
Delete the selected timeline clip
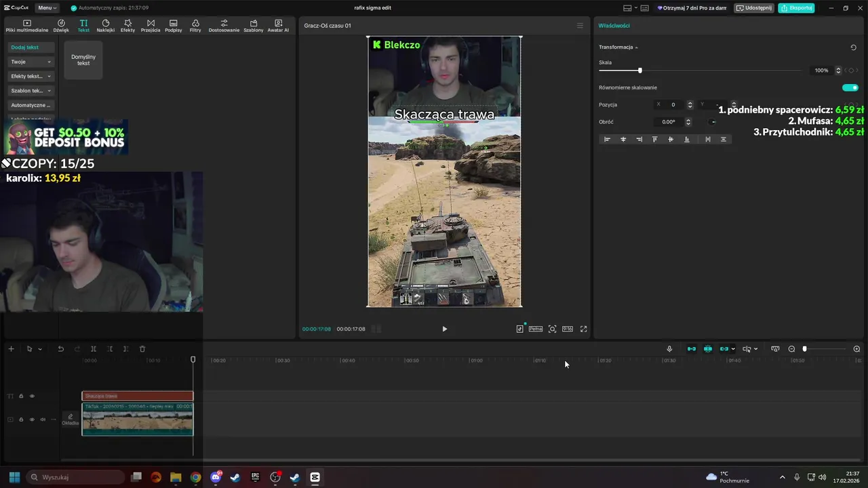click(x=142, y=349)
